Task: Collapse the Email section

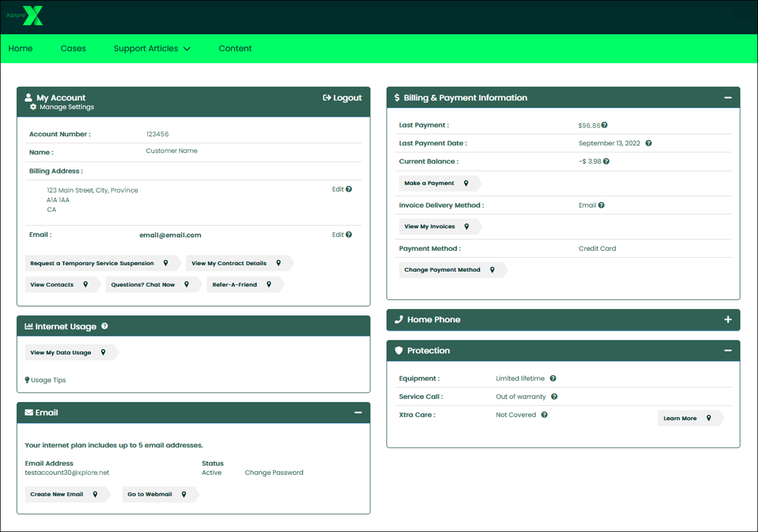Action: click(358, 413)
